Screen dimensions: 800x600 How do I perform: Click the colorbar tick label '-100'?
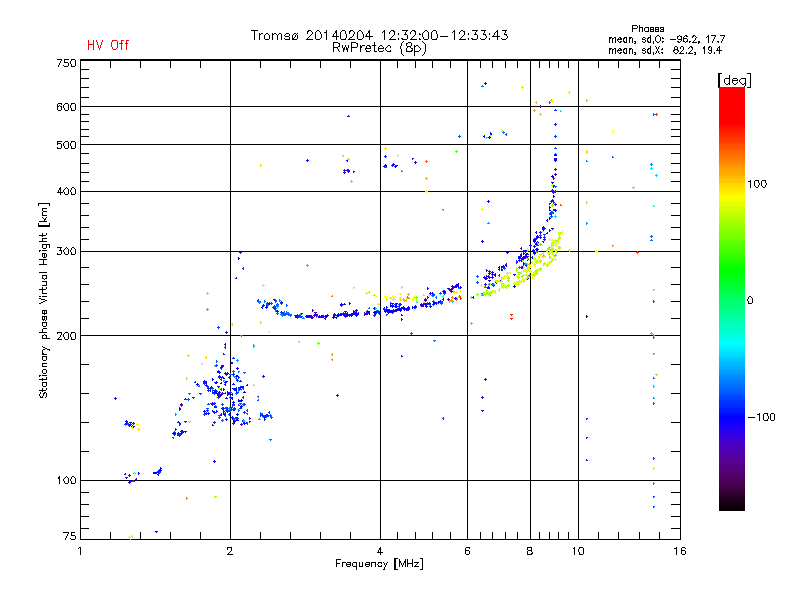pyautogui.click(x=761, y=417)
